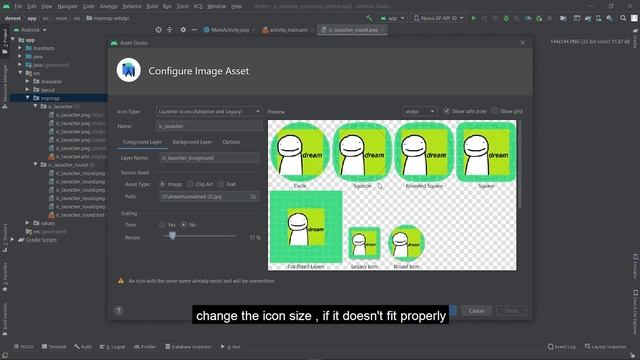The width and height of the screenshot is (640, 360).
Task: Click the Name input field ic_launcher
Action: point(209,126)
